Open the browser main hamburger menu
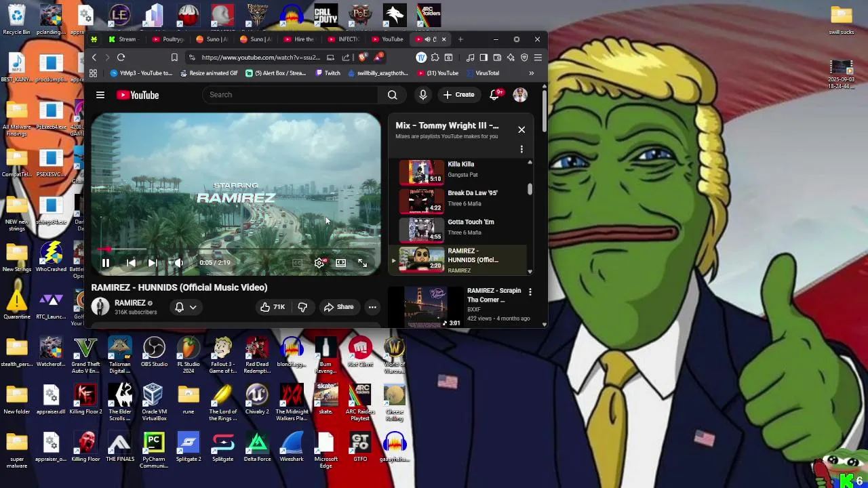This screenshot has width=868, height=488. [538, 58]
